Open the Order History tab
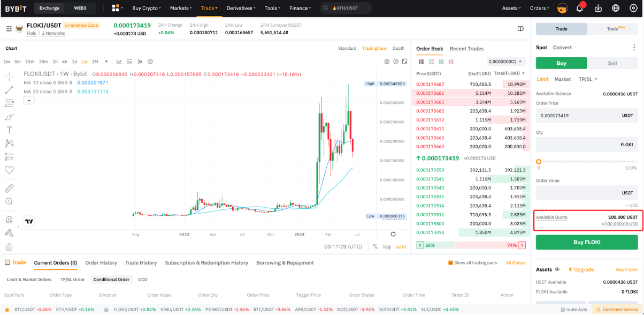The image size is (644, 317). pos(101,263)
